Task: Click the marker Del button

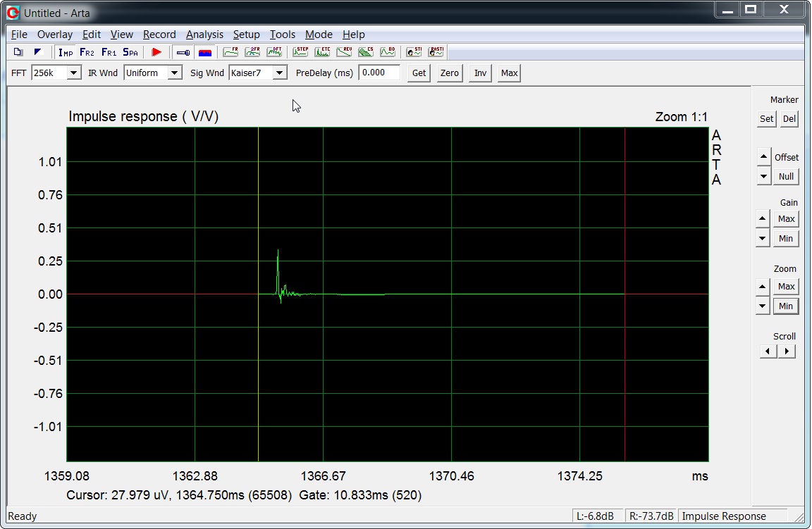Action: point(789,119)
